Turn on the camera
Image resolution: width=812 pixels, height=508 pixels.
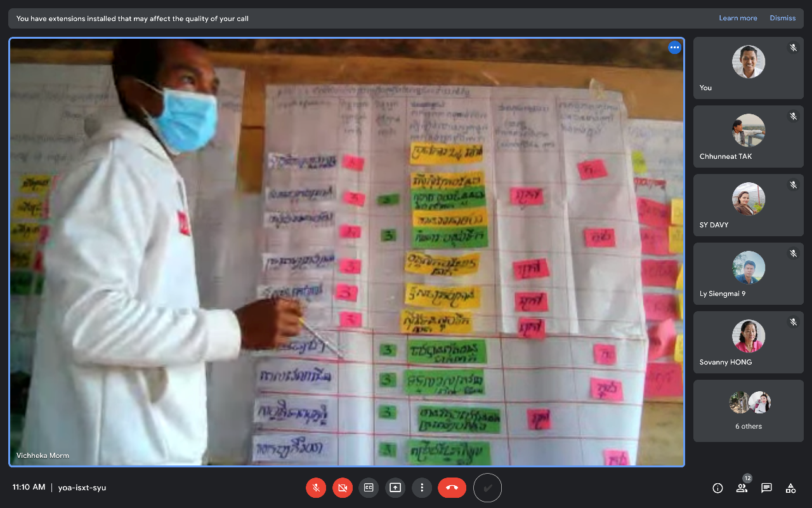[x=343, y=488]
